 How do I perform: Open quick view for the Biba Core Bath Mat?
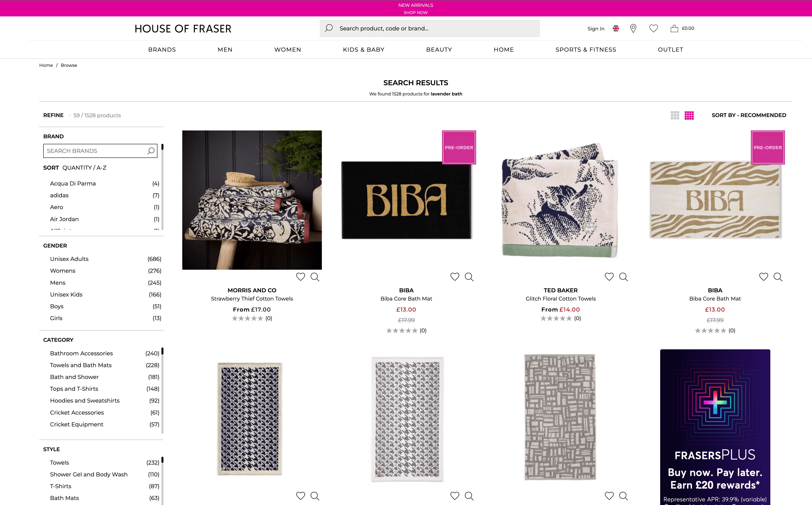point(469,277)
